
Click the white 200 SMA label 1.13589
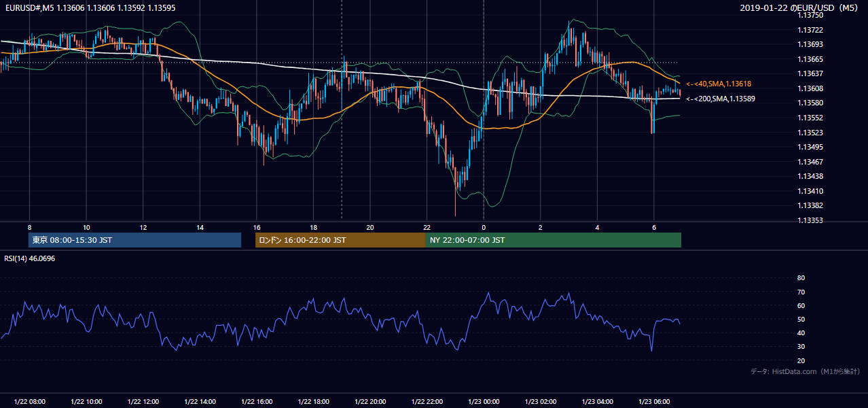point(721,99)
